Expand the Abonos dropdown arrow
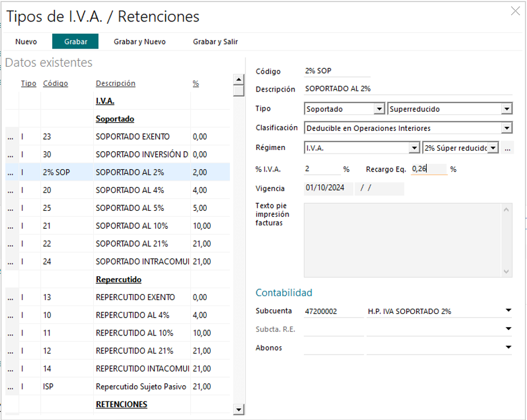Viewport: 527px width, 420px height. click(x=508, y=348)
